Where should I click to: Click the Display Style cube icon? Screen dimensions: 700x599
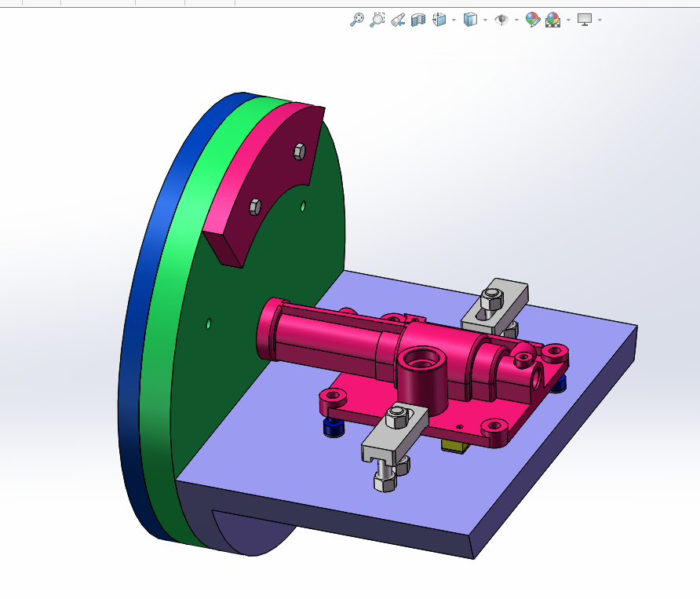(470, 20)
